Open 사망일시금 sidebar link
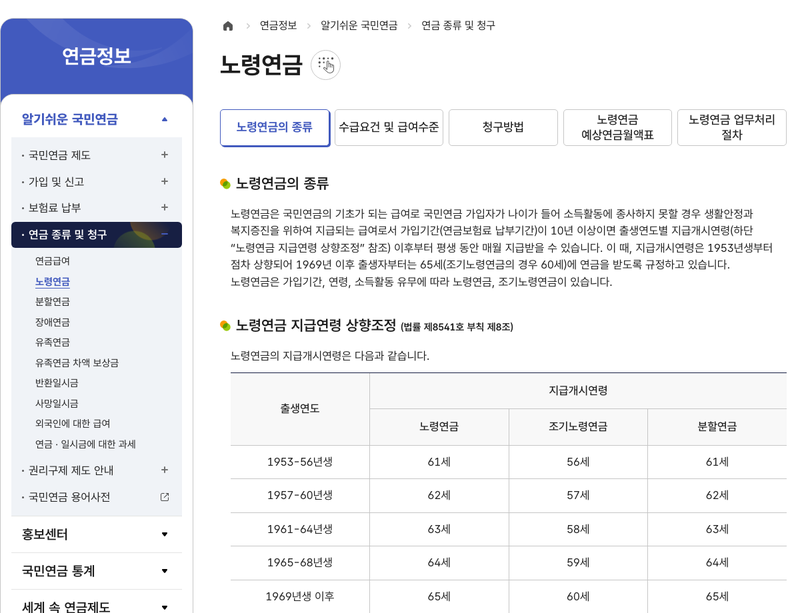 [x=57, y=403]
